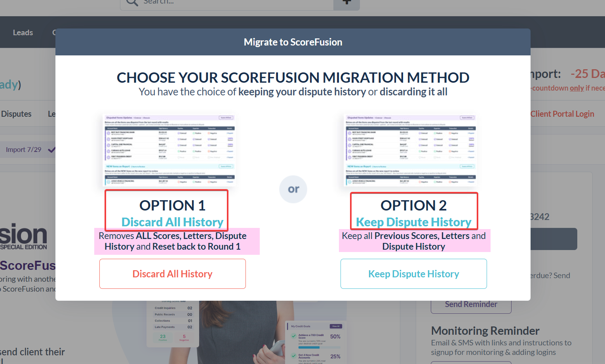Screen dimensions: 605x364
Task: Switch to the Disputes tab
Action: point(16,114)
